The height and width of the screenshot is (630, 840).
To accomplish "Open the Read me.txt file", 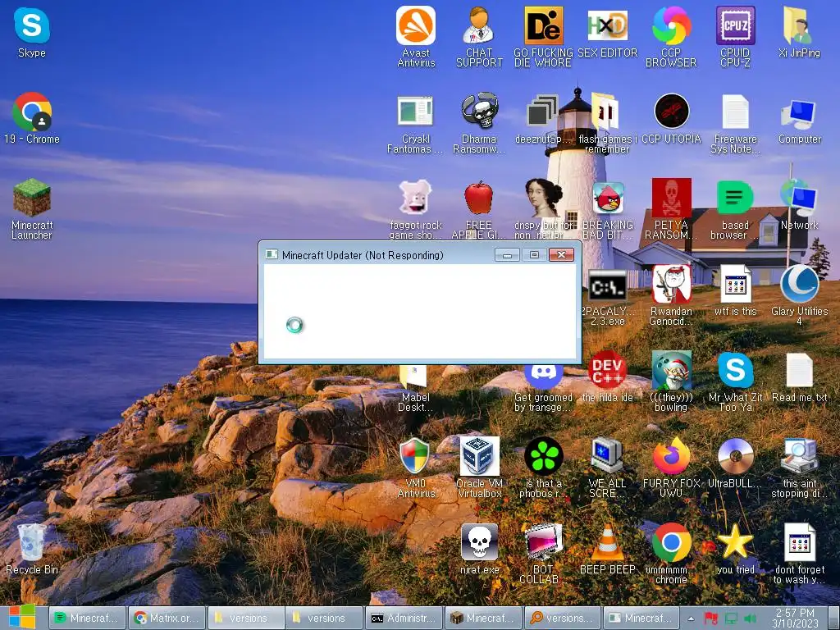I will point(799,376).
